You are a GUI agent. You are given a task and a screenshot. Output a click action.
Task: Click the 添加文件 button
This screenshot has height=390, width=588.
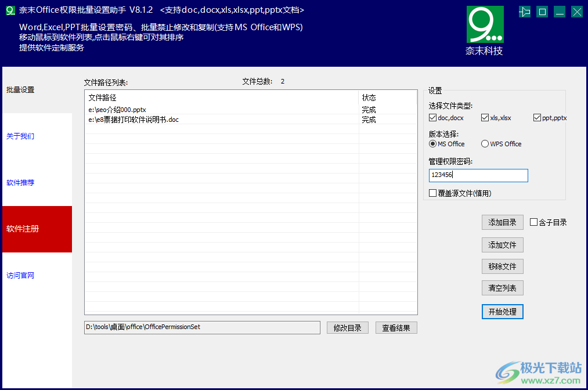point(503,245)
